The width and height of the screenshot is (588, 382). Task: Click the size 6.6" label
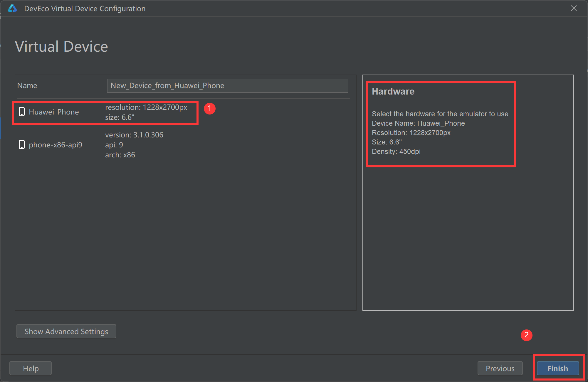pos(120,117)
